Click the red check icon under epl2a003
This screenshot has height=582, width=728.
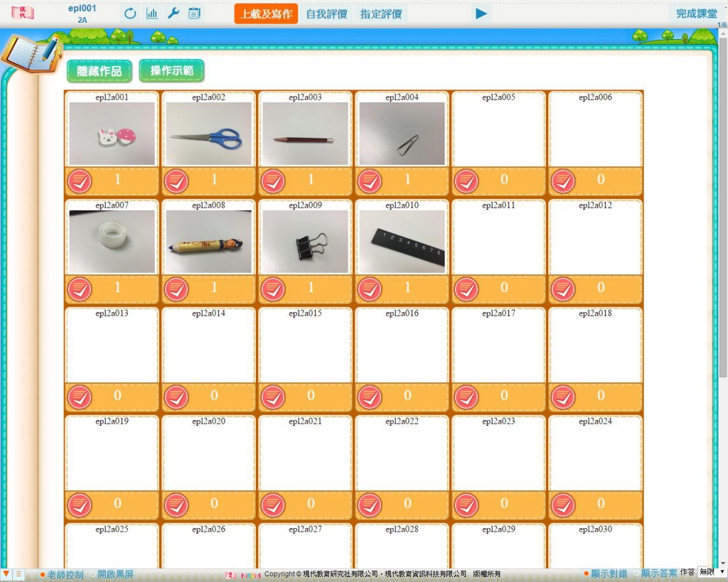pyautogui.click(x=273, y=181)
